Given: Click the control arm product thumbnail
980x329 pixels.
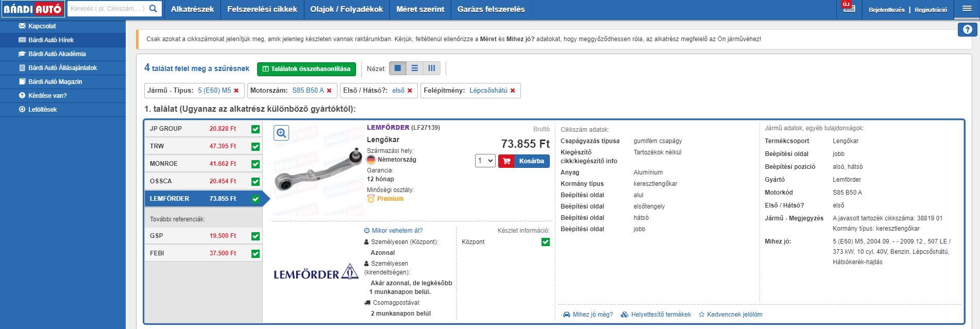Looking at the screenshot, I should point(318,169).
